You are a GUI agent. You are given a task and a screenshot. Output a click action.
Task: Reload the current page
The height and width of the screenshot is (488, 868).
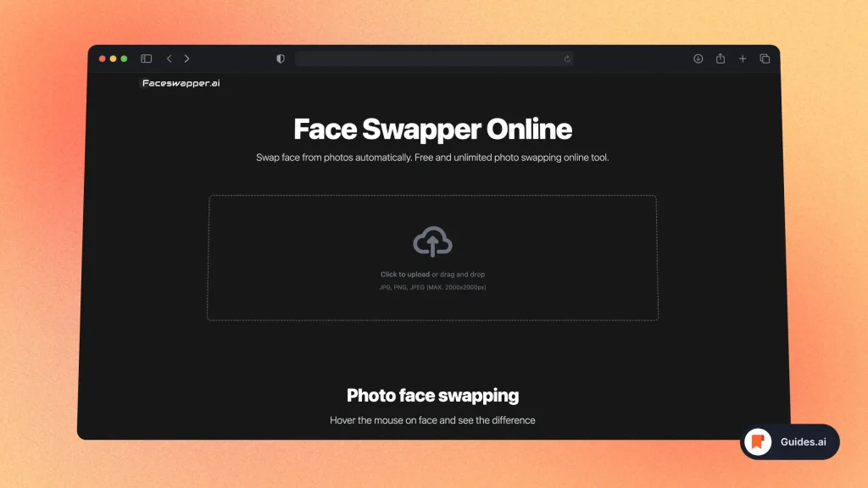pos(567,58)
